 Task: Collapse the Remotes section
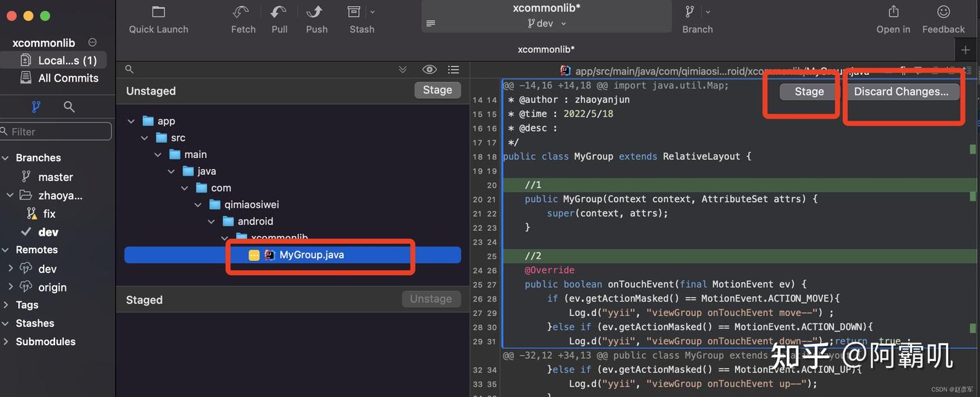click(6, 250)
